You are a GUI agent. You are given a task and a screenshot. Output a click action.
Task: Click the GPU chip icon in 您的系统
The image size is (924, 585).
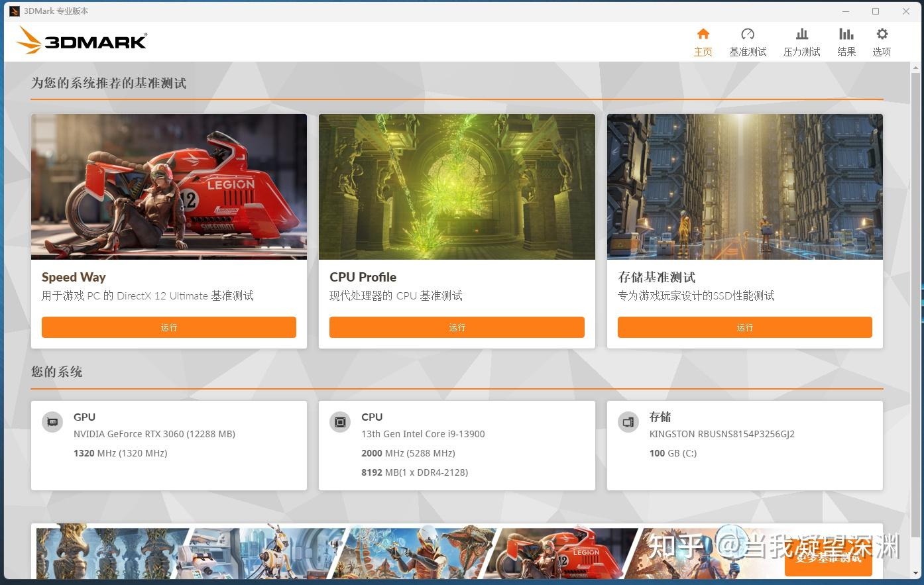(x=52, y=422)
